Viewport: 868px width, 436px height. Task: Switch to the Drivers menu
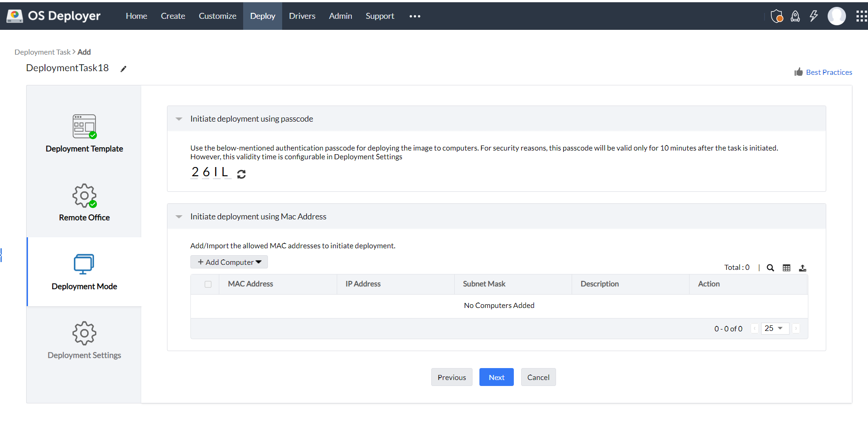(x=302, y=16)
